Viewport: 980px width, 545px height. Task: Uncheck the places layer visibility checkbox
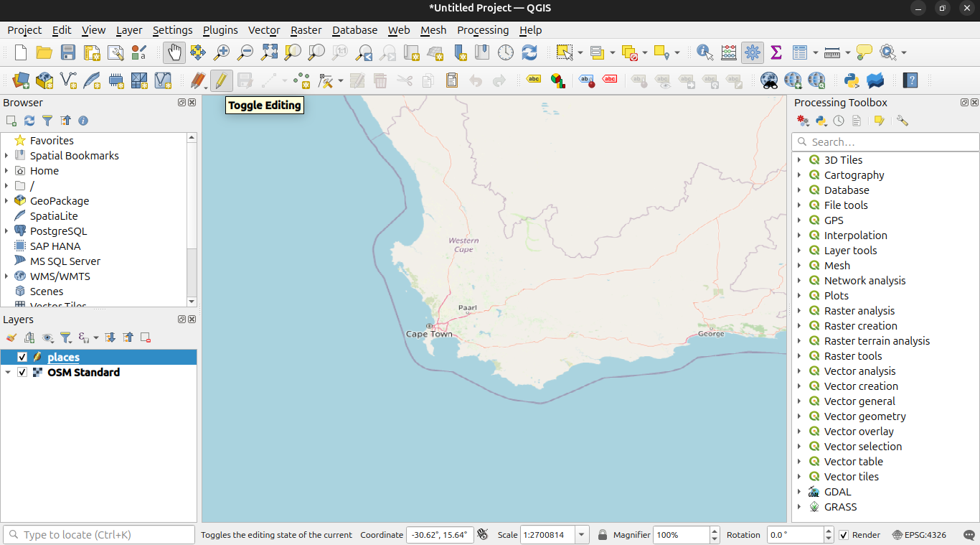pyautogui.click(x=22, y=357)
